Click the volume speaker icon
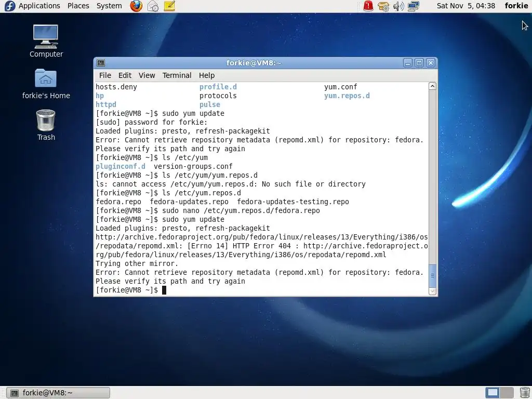 click(x=398, y=6)
